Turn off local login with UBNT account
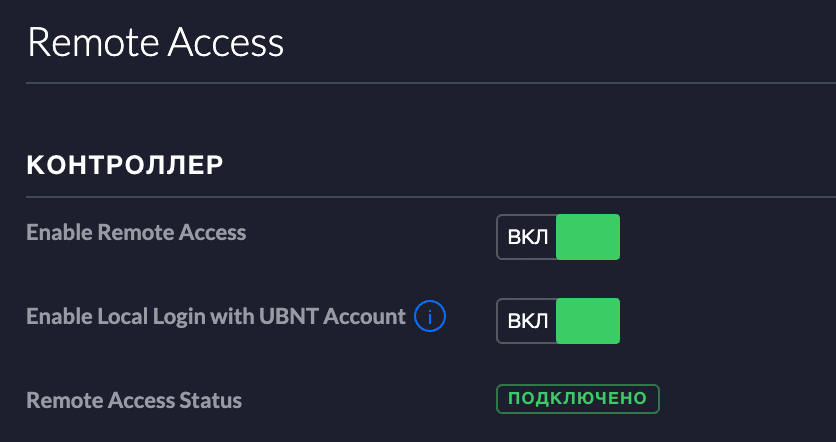The image size is (836, 442). [558, 321]
